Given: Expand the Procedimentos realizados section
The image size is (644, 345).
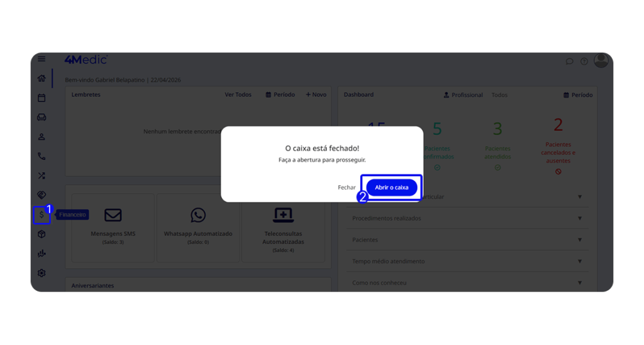Looking at the screenshot, I should tap(467, 218).
